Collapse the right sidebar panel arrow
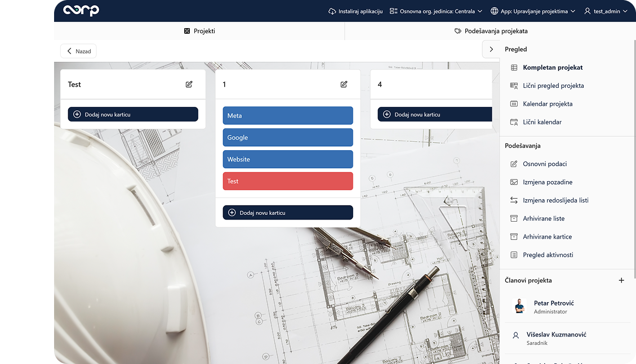This screenshot has width=636, height=364. point(491,50)
